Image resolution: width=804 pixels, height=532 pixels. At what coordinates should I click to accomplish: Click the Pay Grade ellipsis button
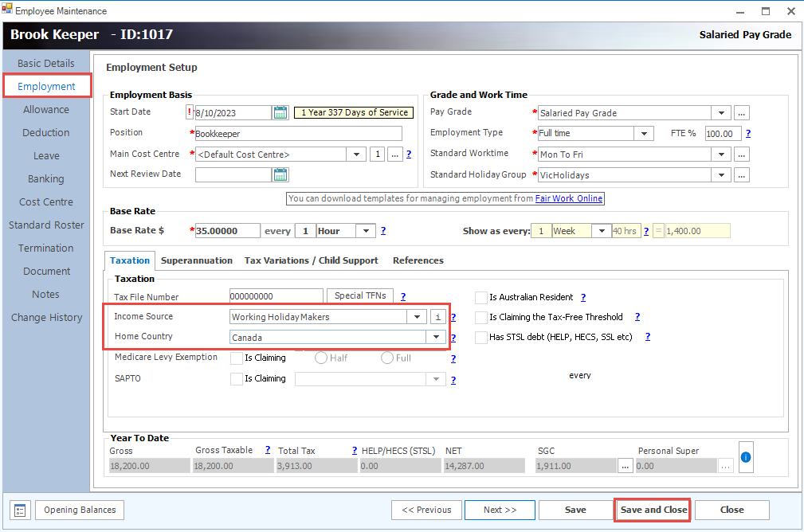click(x=741, y=113)
